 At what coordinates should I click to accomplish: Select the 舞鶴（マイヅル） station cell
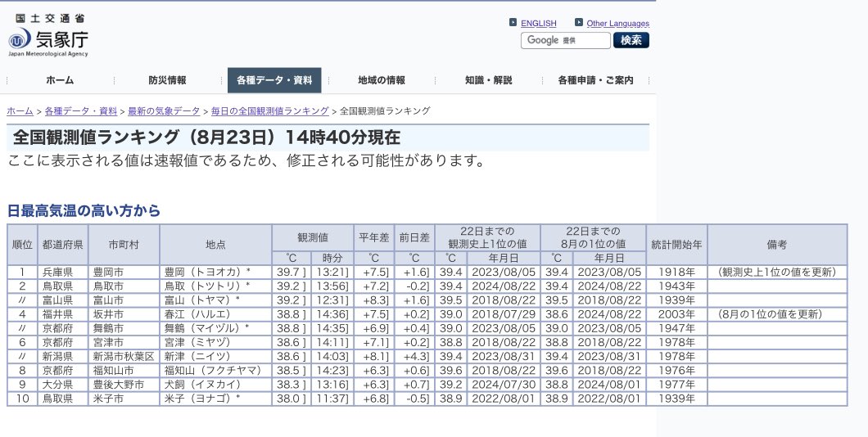click(215, 329)
